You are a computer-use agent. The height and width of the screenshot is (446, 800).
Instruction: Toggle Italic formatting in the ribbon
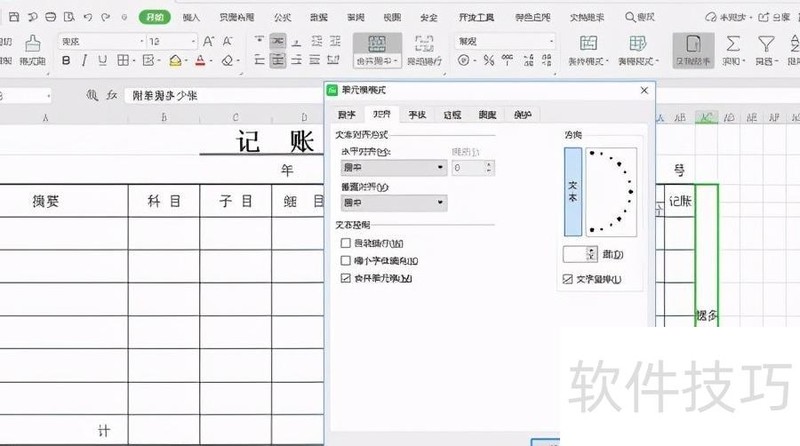click(83, 61)
